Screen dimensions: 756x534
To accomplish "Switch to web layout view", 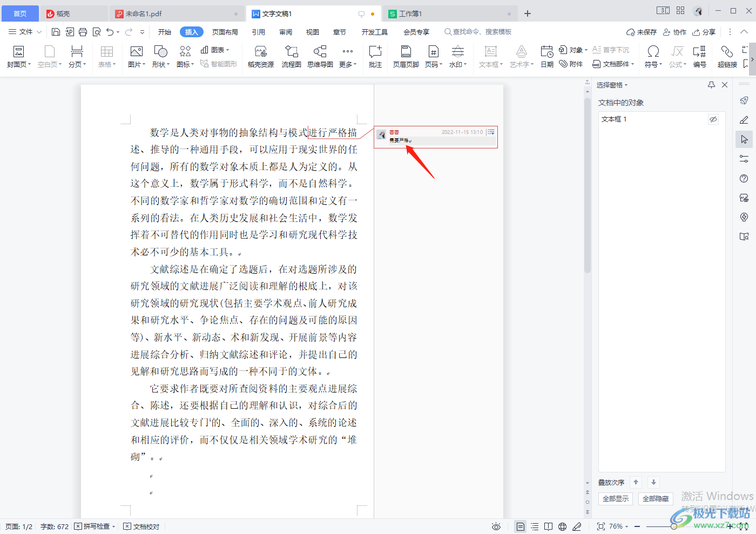I will 562,526.
